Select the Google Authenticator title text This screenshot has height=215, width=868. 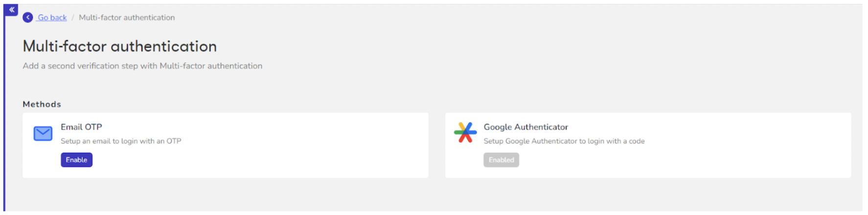tap(525, 127)
